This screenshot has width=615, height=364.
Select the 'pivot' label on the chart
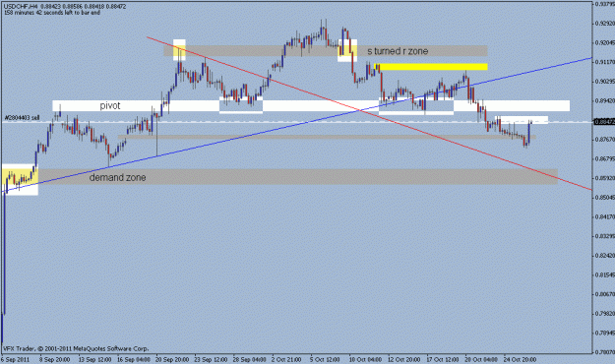point(110,105)
